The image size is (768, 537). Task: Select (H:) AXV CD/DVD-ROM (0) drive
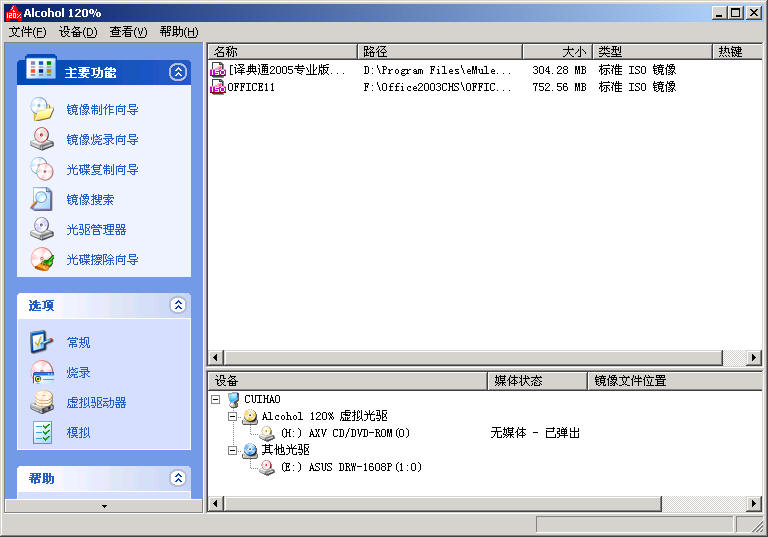345,433
